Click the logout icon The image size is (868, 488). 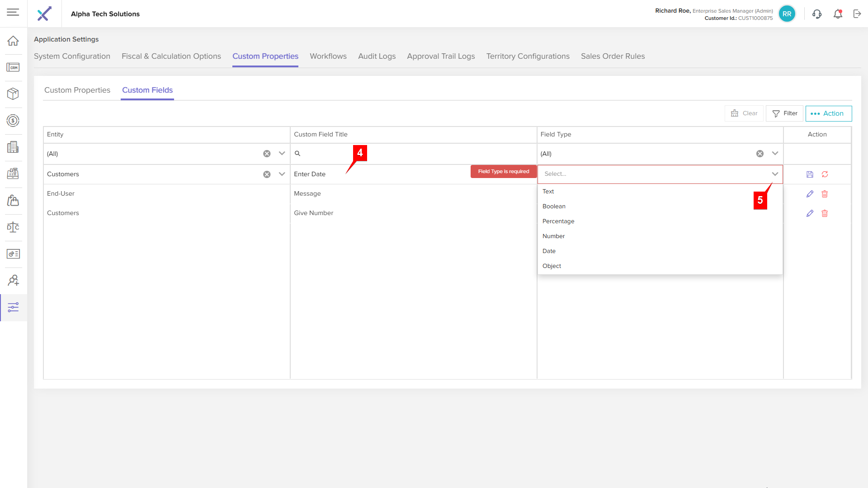pos(857,14)
